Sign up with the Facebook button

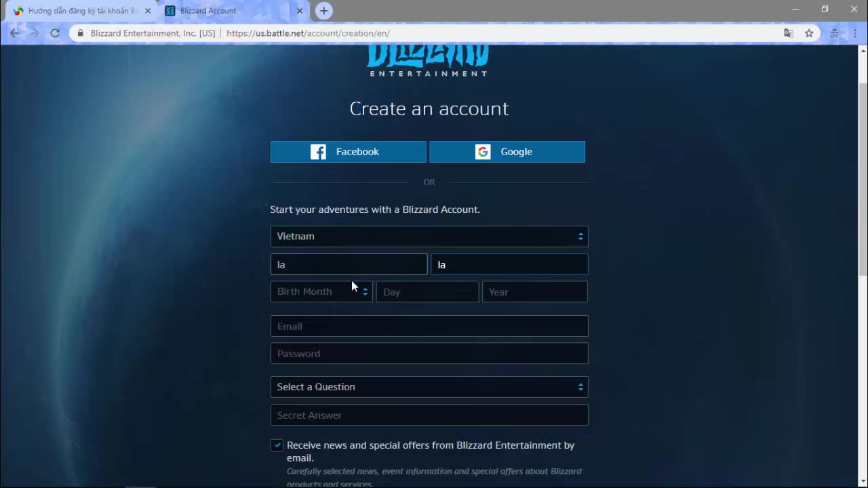[x=349, y=152]
